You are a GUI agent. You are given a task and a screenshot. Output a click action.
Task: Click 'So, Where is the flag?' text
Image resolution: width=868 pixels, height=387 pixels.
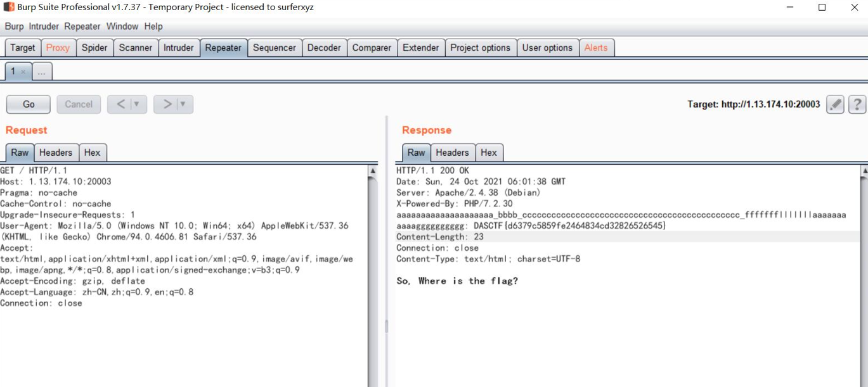coord(457,281)
